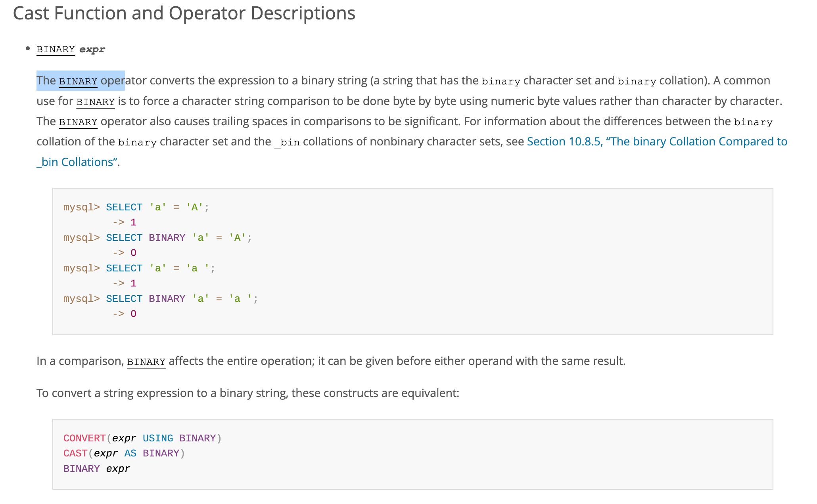Screen dimensions: 817x504
Task: Click the BINARY link in the bullet heading
Action: click(56, 50)
